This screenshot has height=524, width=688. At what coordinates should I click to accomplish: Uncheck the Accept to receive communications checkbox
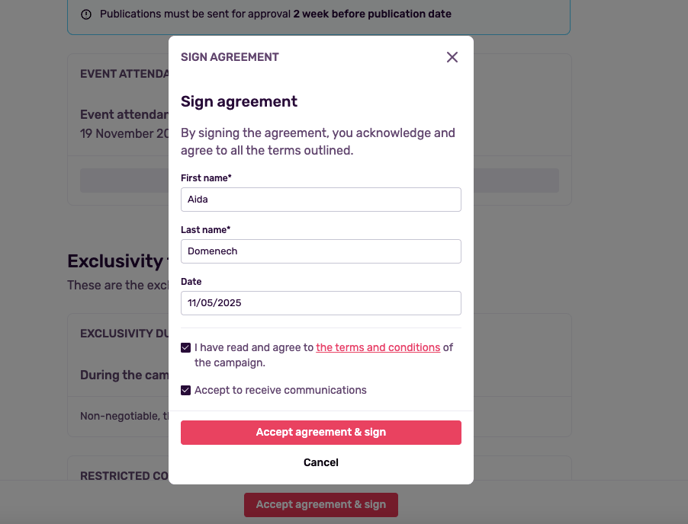[x=186, y=390]
